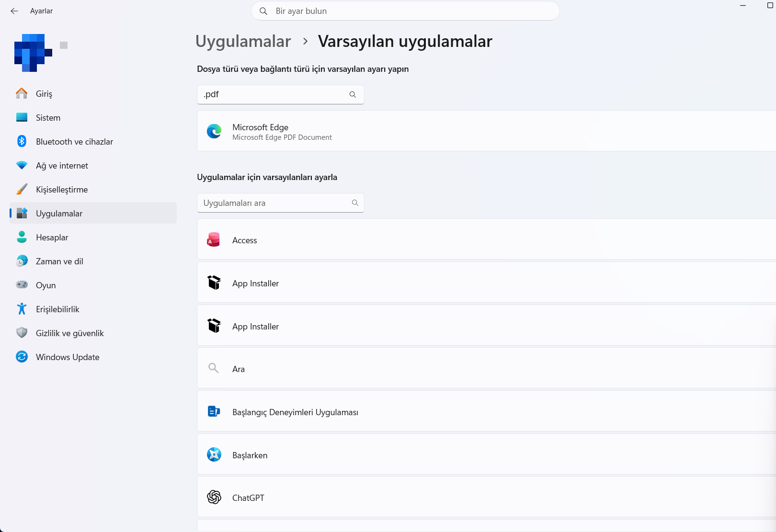The image size is (776, 532).
Task: Click the Uygulamalar sidebar icon
Action: click(22, 213)
